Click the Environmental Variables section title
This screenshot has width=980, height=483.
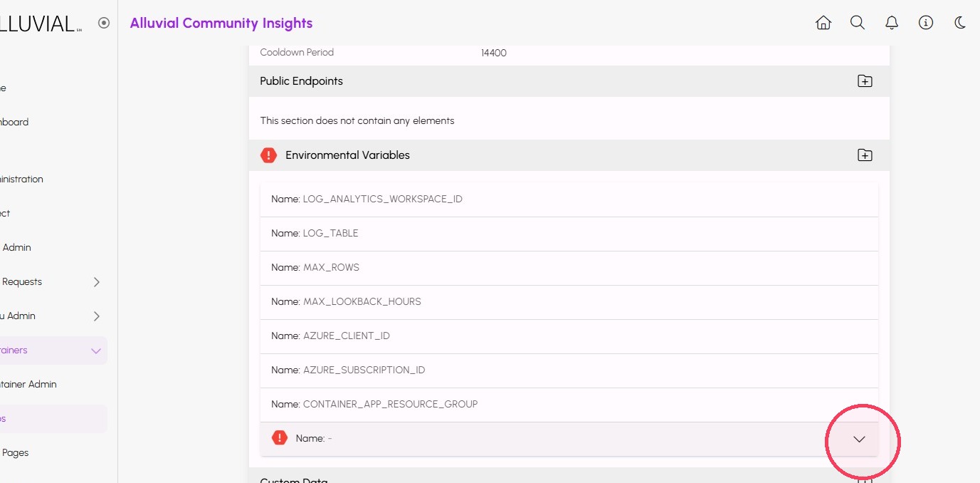[x=347, y=155]
